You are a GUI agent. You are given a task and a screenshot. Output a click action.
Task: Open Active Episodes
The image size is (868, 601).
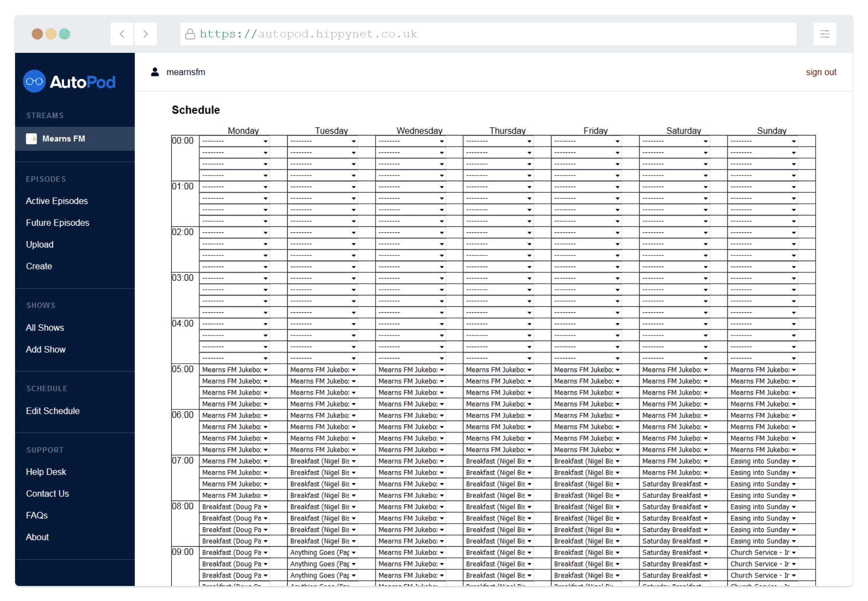tap(57, 201)
